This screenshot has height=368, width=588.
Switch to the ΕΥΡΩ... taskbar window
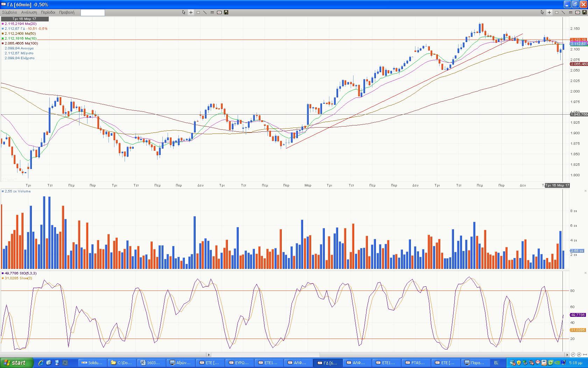[x=239, y=363]
